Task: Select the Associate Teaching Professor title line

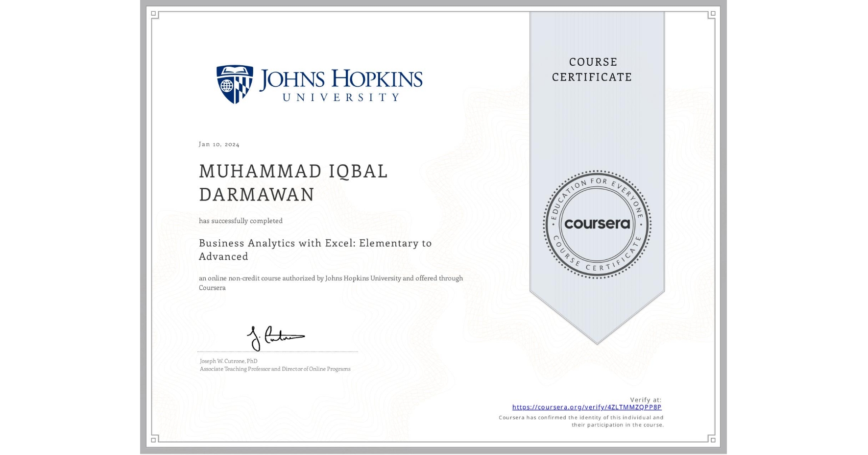Action: pos(274,368)
